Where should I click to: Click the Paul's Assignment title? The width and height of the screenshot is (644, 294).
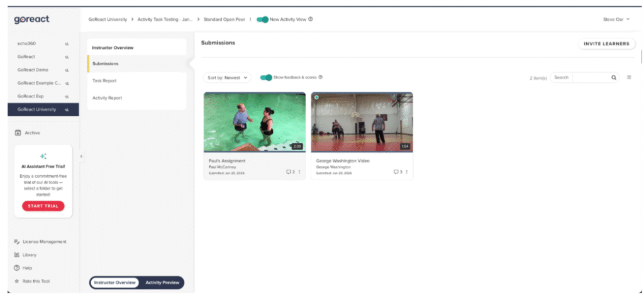coord(226,161)
